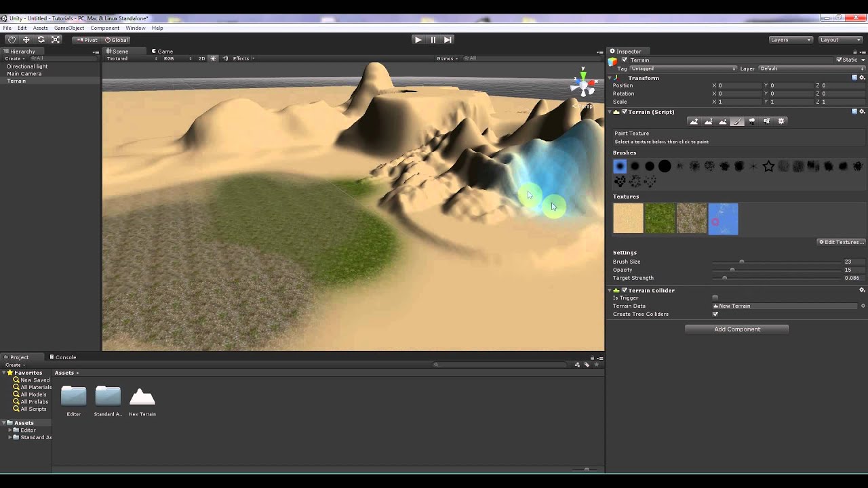868x488 pixels.
Task: Open the Assets menu
Action: 41,28
